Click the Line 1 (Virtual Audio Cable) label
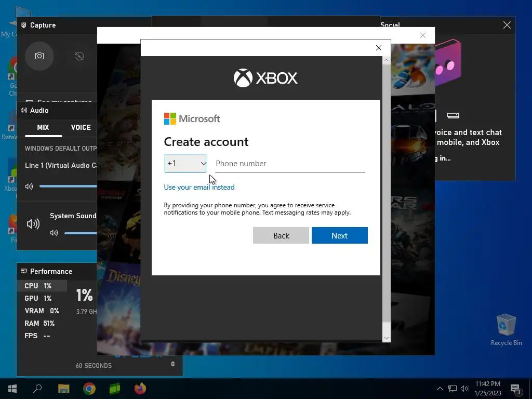 [61, 166]
